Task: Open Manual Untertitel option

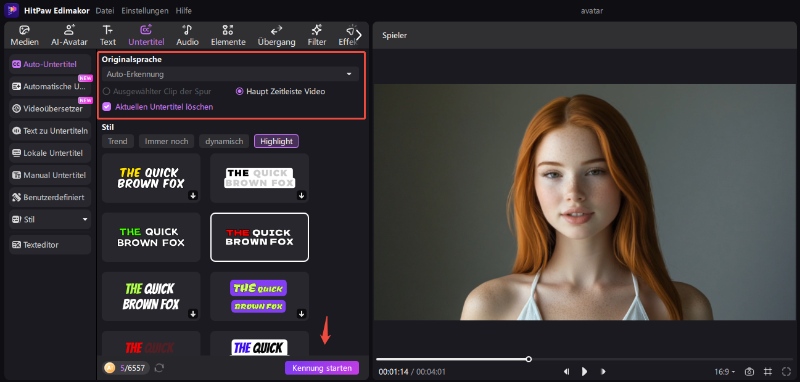Action: pos(50,175)
